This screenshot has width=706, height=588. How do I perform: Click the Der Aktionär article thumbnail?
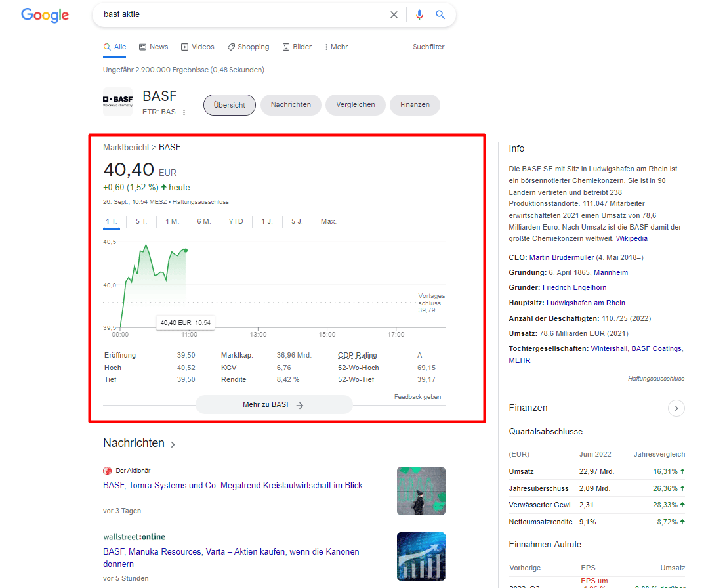click(421, 491)
